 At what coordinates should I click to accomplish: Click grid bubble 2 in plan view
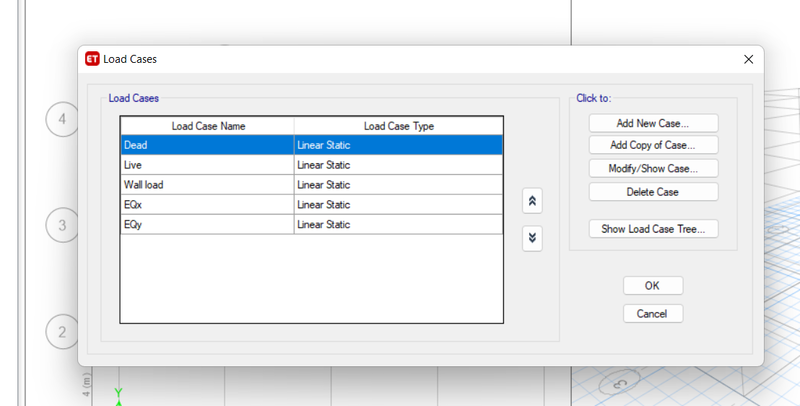click(x=62, y=332)
